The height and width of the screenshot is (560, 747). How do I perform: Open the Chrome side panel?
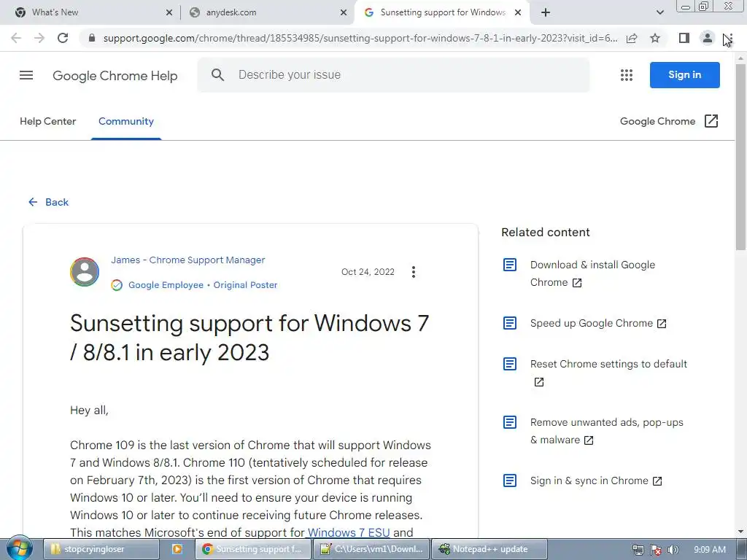(x=684, y=38)
